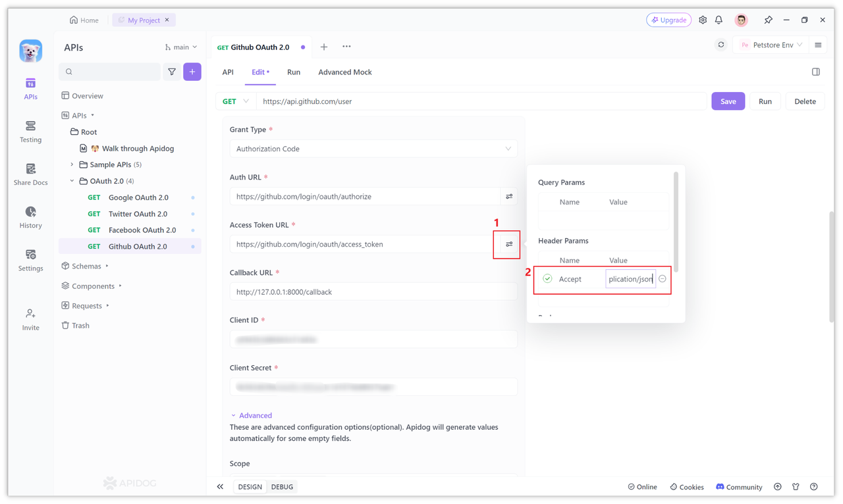
Task: Expand the Schemas section
Action: (x=107, y=266)
